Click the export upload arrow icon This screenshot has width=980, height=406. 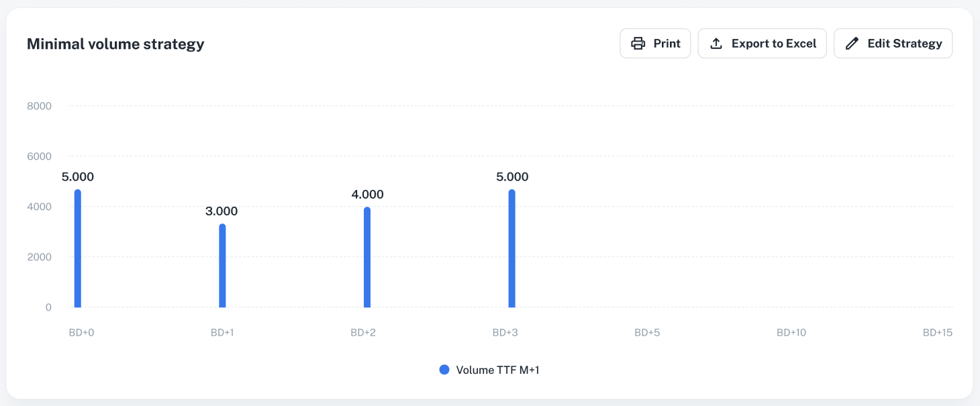coord(716,44)
